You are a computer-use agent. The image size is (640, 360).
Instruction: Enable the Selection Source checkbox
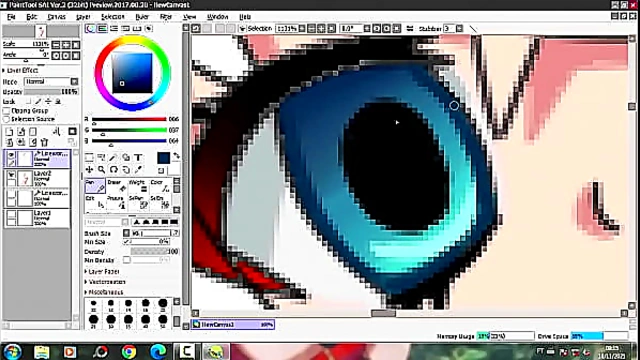coord(6,119)
